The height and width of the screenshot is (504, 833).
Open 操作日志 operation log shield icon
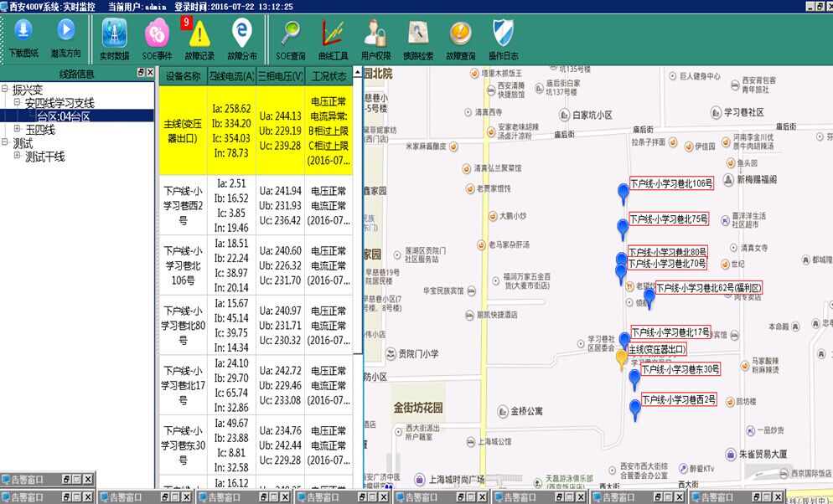pos(503,33)
